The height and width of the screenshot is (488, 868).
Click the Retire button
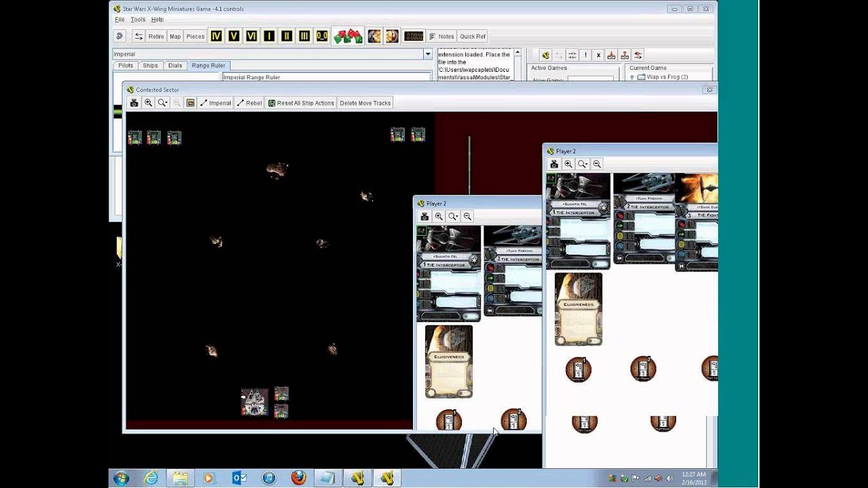(156, 37)
